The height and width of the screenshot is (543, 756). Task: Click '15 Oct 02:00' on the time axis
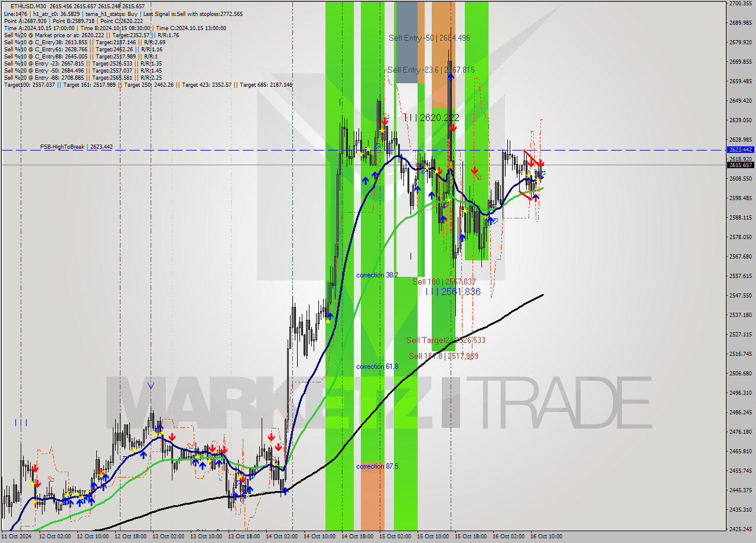[395, 537]
